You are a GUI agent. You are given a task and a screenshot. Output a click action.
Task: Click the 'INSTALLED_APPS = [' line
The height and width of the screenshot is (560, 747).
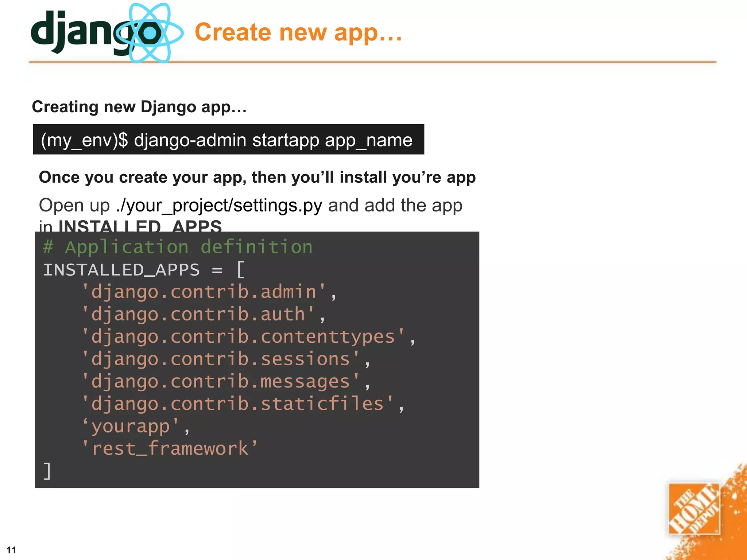144,270
